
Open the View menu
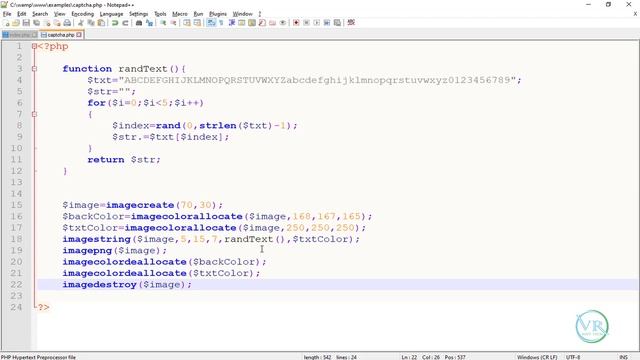pos(60,14)
